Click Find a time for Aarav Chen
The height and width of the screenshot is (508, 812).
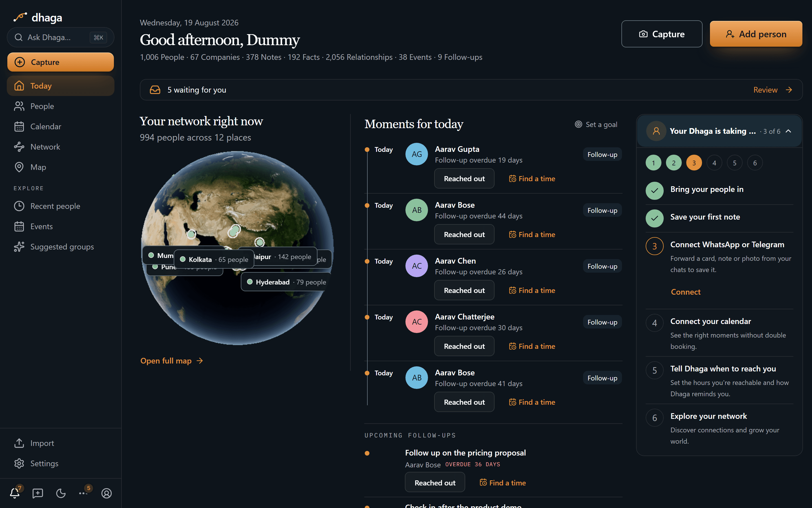point(532,290)
